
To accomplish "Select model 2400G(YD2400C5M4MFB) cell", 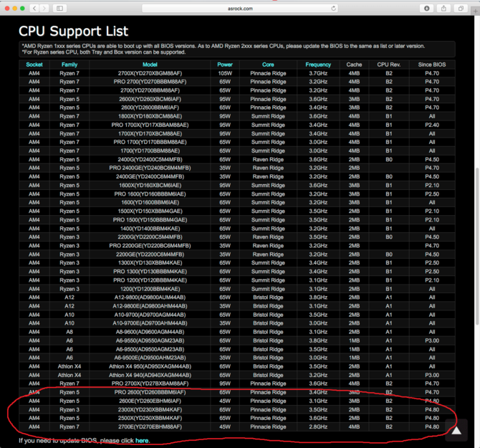I will (150, 160).
